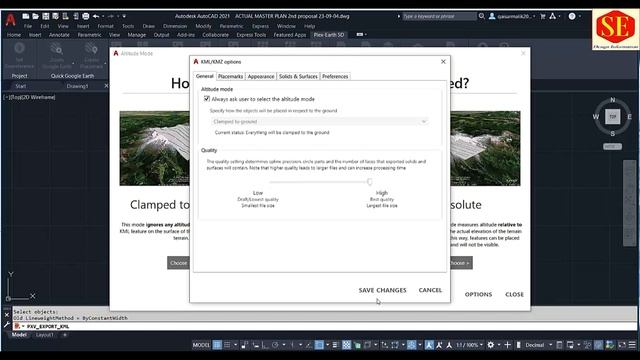This screenshot has width=640, height=360.
Task: Expand the Quick Access toolbar customize arrow
Action: pos(124,16)
